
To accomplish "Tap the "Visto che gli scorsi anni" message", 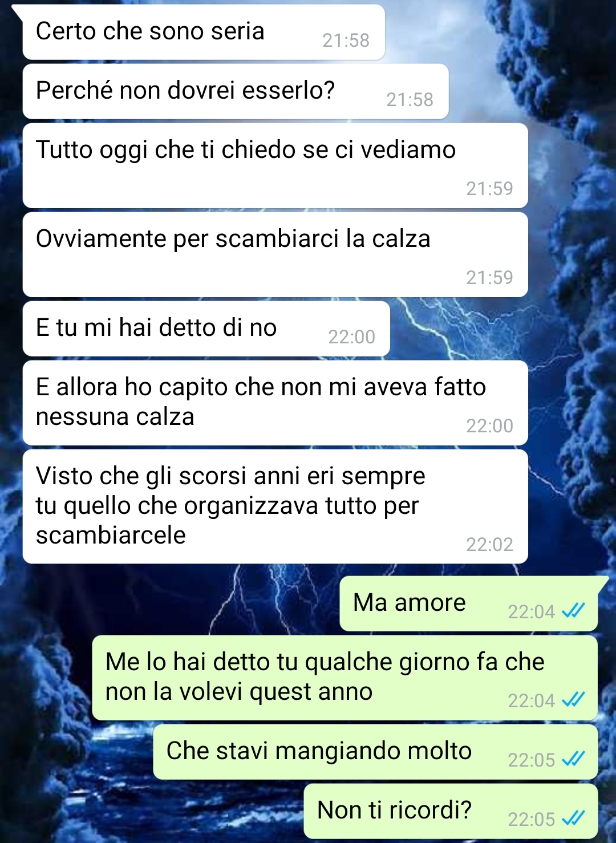I will coord(275,506).
